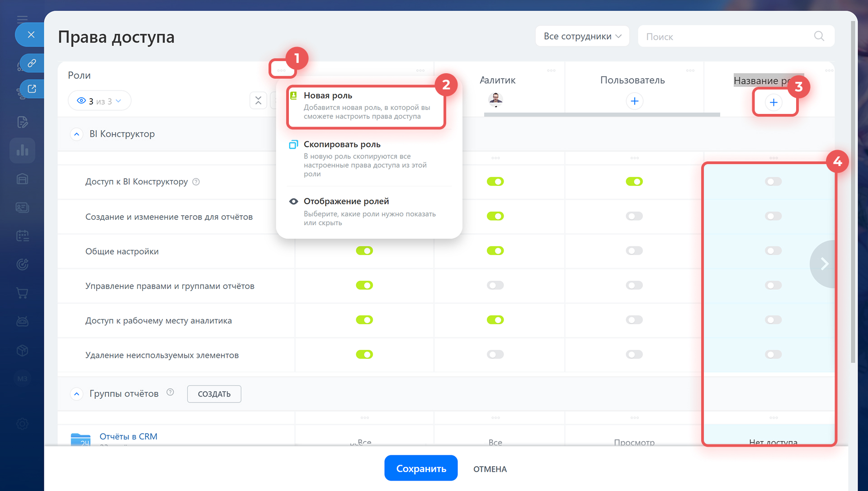The width and height of the screenshot is (868, 491).
Task: Choose Отображение ролей from the menu
Action: (x=346, y=201)
